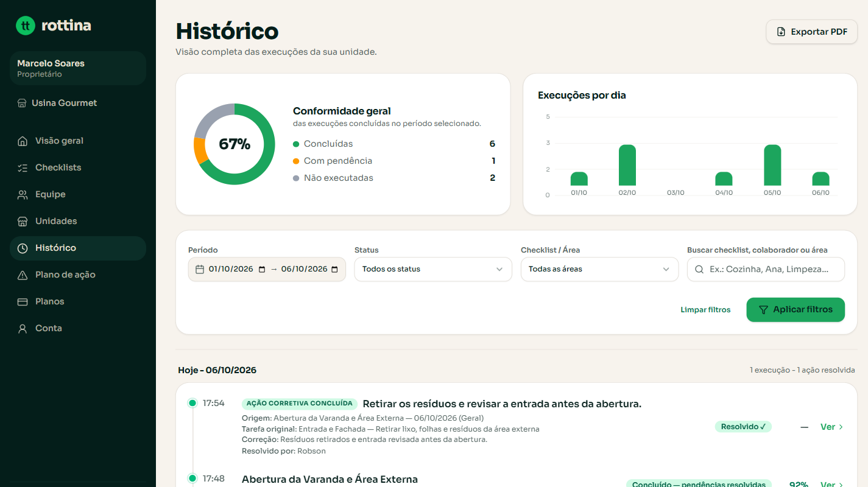Open the Status dropdown showing Todos os status
This screenshot has width=868, height=487.
coord(433,269)
